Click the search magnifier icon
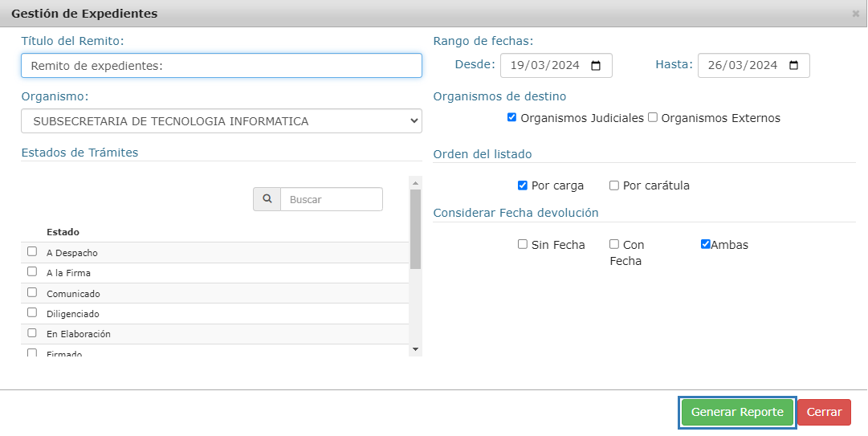The height and width of the screenshot is (436, 868). [x=267, y=199]
